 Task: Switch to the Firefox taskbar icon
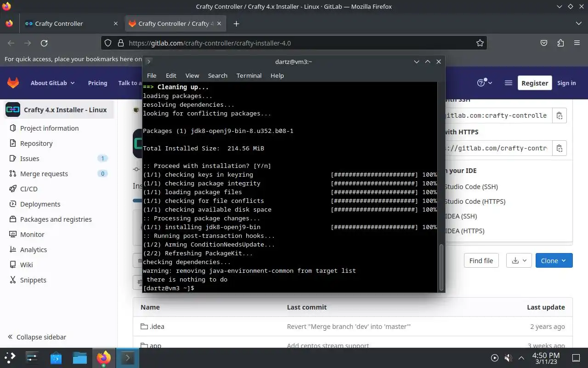pos(104,357)
